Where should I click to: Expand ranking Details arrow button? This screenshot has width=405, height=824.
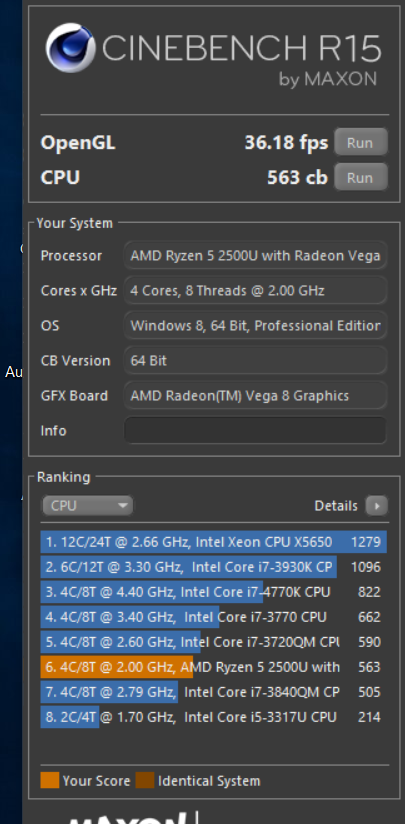click(x=377, y=506)
